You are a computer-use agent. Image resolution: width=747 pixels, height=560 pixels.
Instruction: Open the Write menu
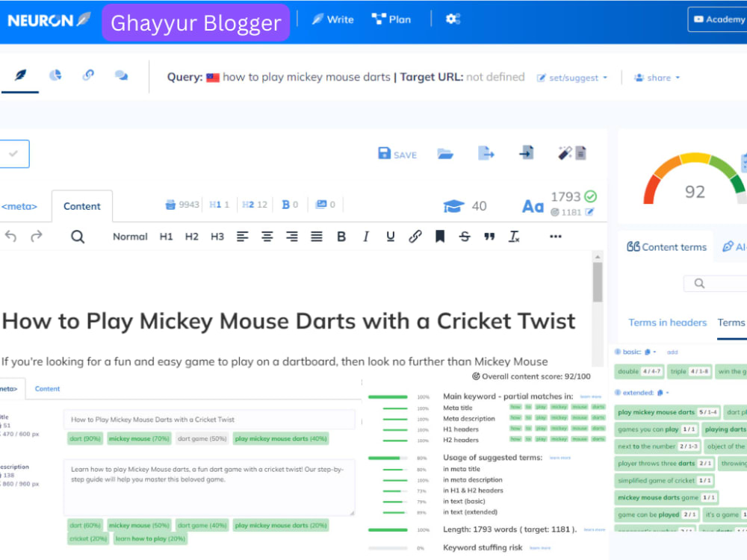333,19
